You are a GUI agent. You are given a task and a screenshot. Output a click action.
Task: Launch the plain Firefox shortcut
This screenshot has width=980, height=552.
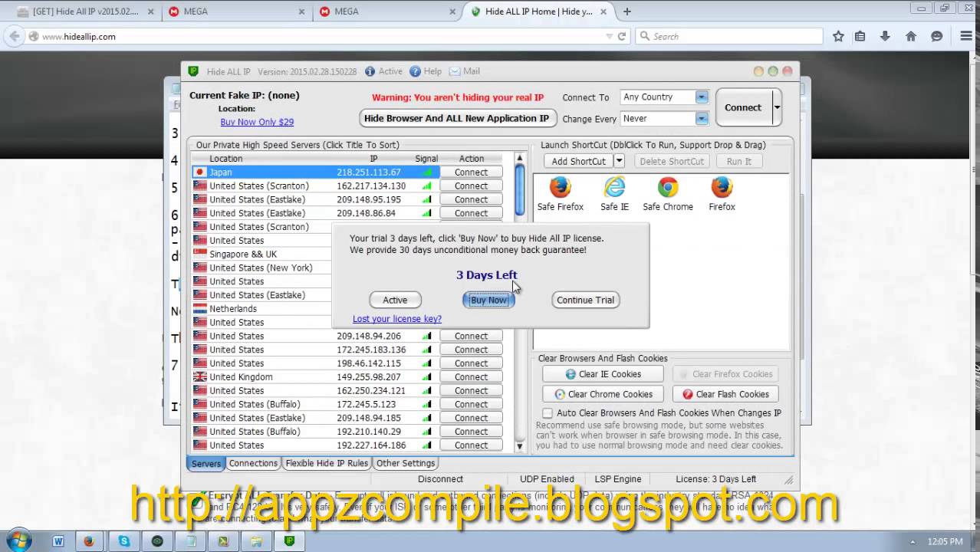[722, 193]
